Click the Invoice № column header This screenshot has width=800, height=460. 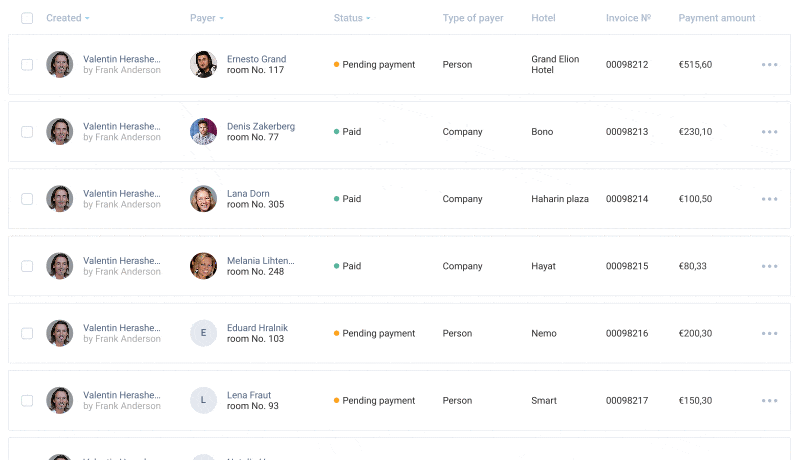[628, 18]
